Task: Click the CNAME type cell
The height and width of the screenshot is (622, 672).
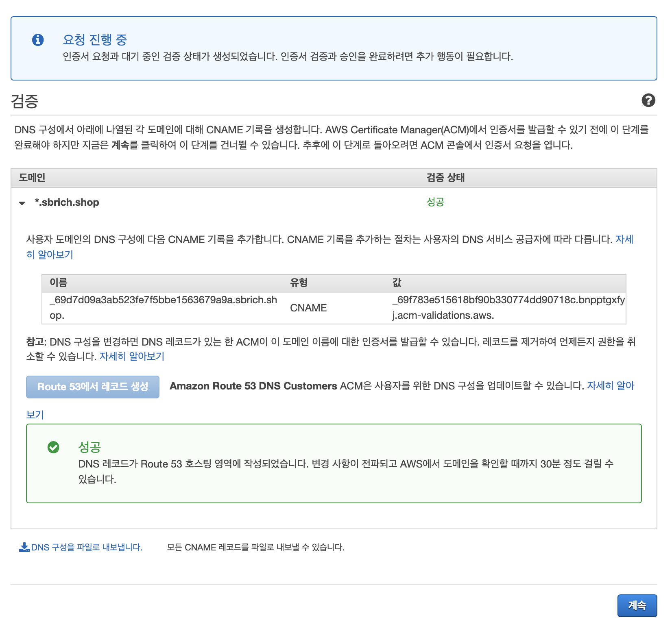Action: (308, 308)
